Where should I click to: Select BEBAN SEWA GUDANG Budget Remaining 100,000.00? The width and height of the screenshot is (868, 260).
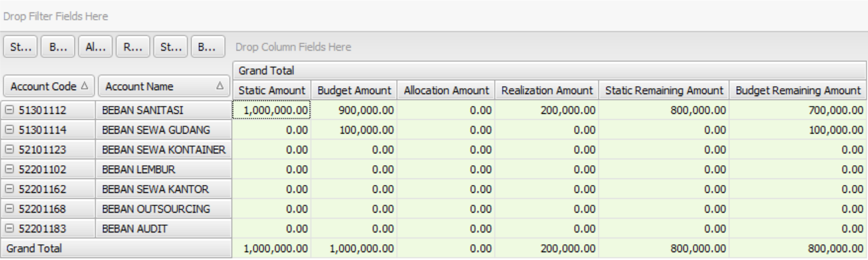798,130
